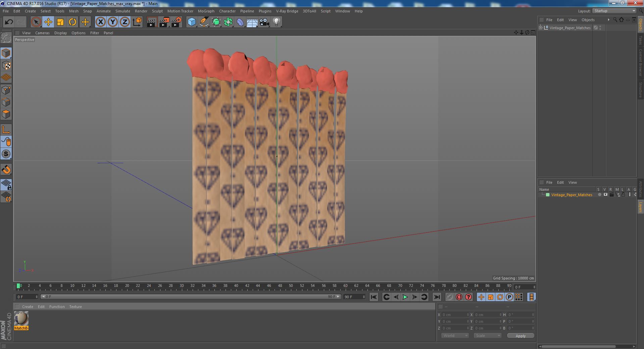Image resolution: width=644 pixels, height=349 pixels.
Task: Toggle X axis lock
Action: click(x=100, y=22)
